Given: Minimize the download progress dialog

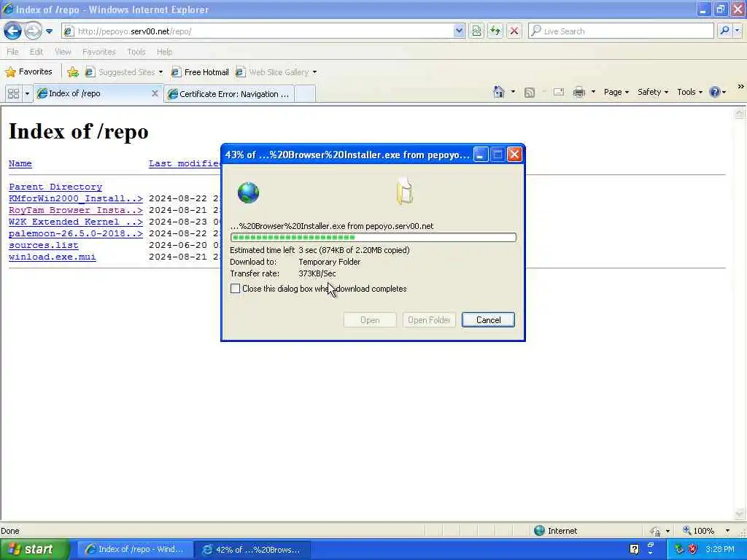Looking at the screenshot, I should pos(480,155).
